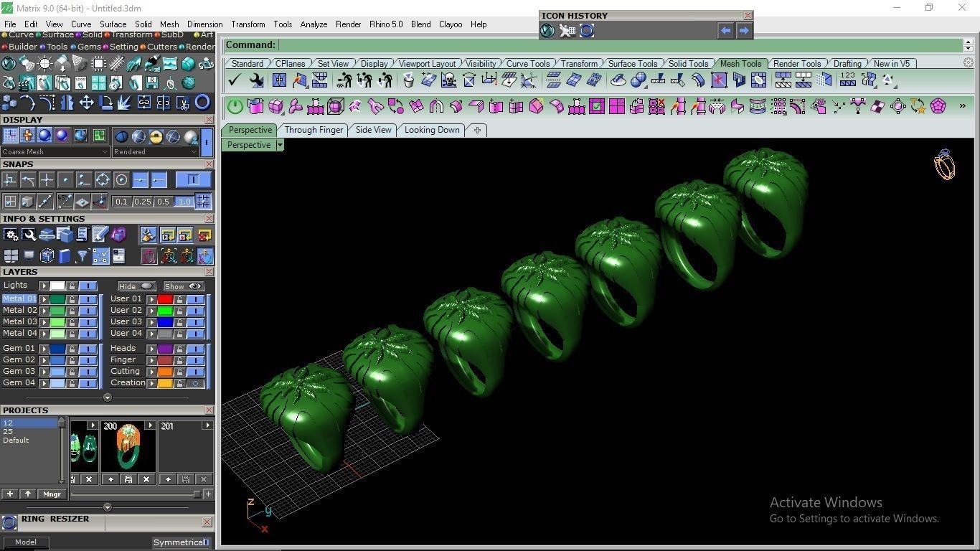980x551 pixels.
Task: Set snap distance to 0.25
Action: (x=143, y=202)
